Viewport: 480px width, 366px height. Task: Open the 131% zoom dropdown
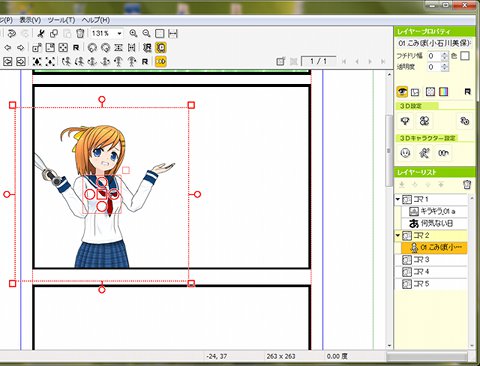pos(119,34)
